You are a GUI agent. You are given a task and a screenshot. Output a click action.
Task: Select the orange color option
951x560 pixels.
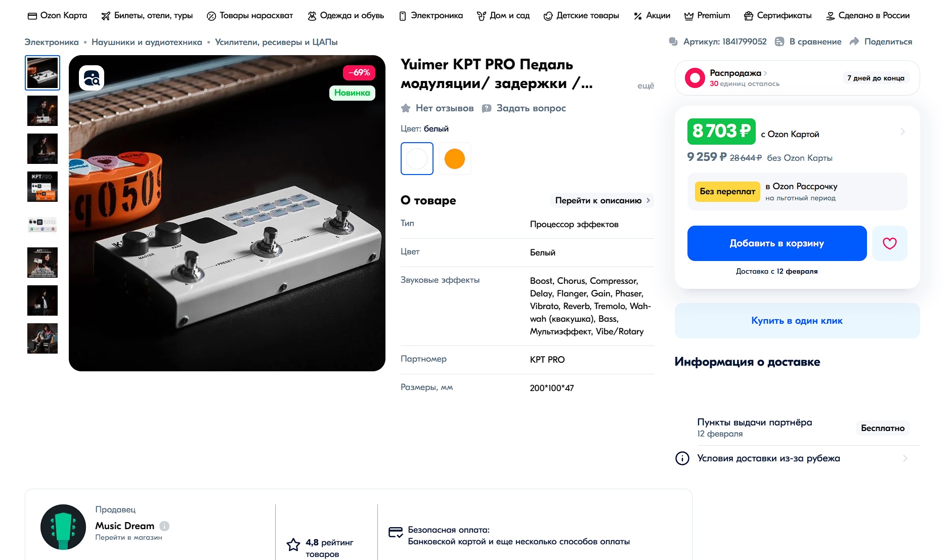455,159
